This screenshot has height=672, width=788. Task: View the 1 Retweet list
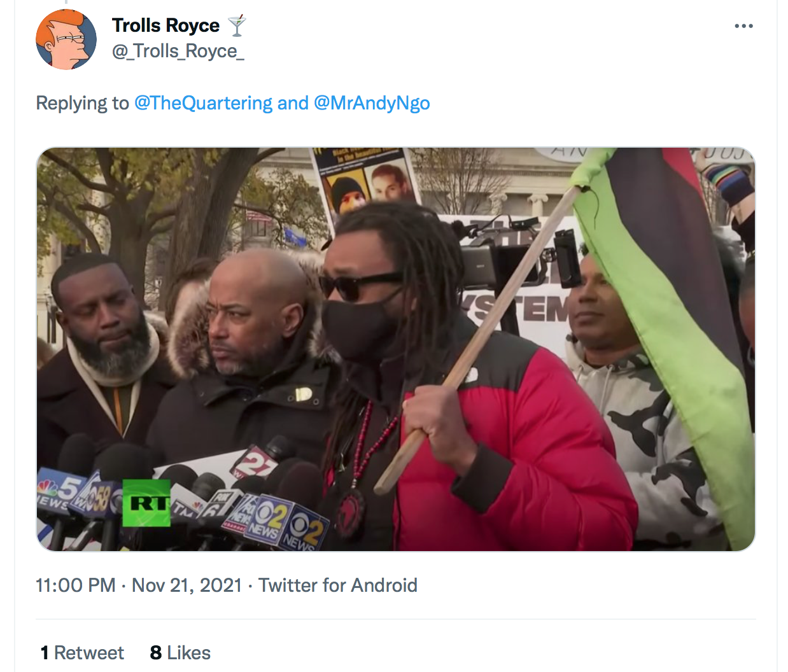coord(82,653)
